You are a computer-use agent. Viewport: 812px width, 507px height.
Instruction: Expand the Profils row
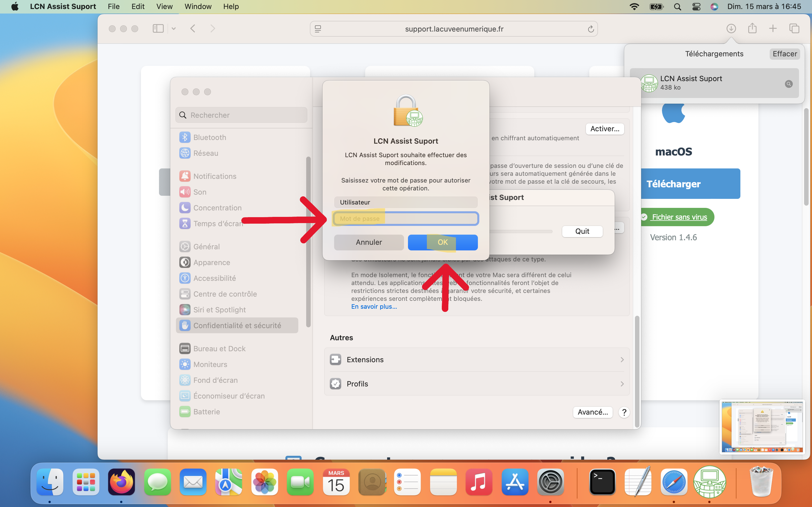[x=477, y=384]
